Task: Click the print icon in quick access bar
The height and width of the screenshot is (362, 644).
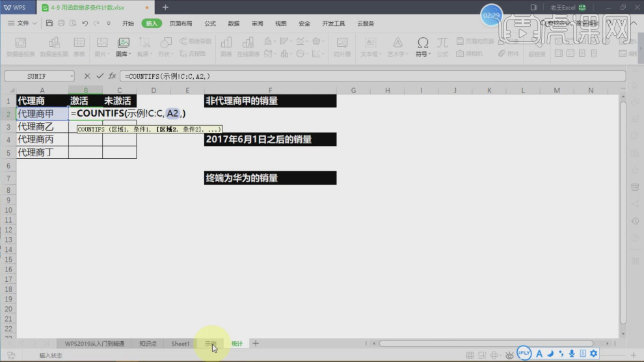Action: point(61,23)
